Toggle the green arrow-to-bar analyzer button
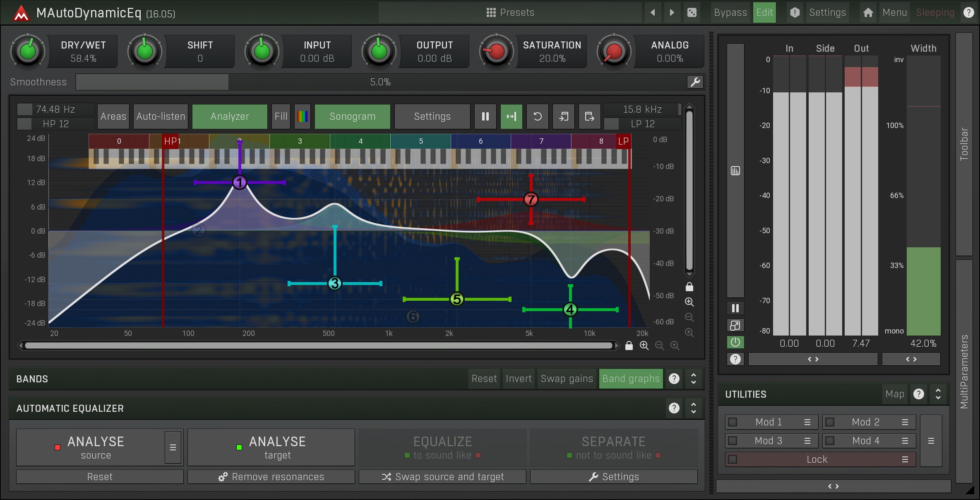The height and width of the screenshot is (500, 980). [512, 116]
